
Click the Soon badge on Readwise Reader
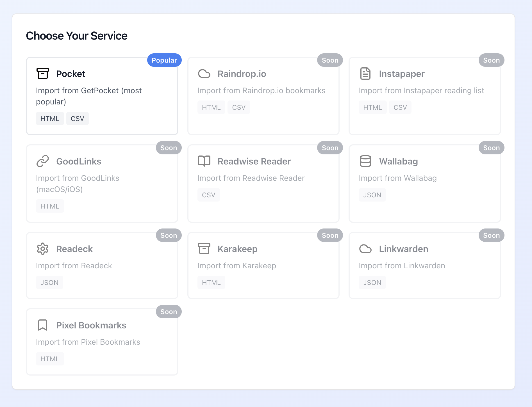pos(330,148)
